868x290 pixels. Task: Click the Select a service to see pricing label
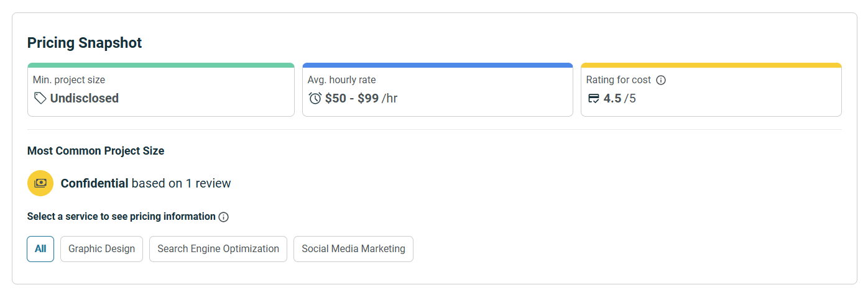(121, 217)
